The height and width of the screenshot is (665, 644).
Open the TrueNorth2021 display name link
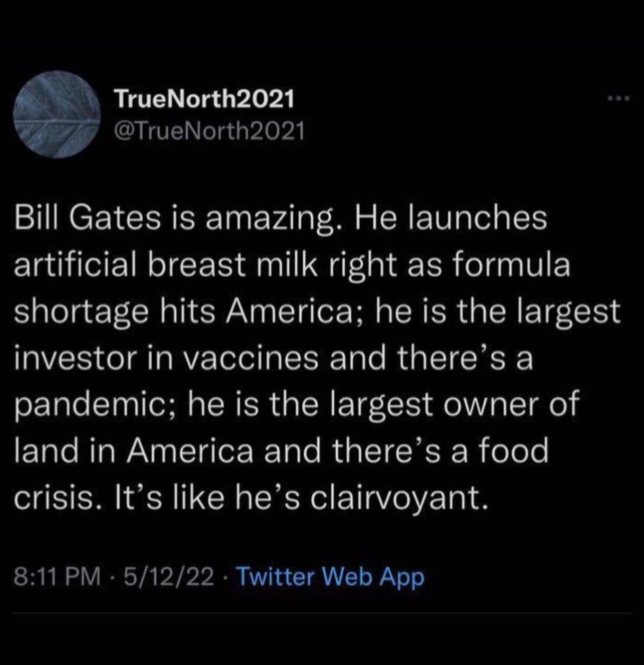click(204, 100)
